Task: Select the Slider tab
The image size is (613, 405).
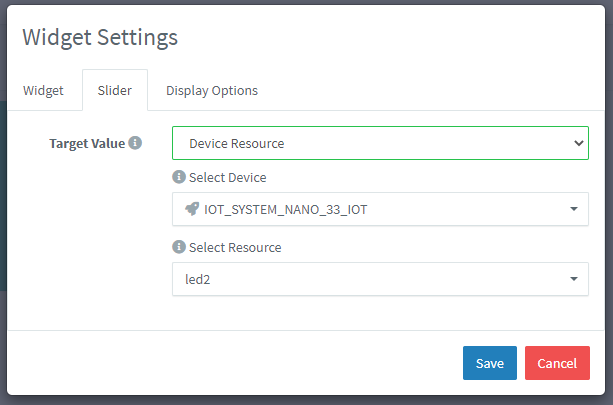Action: point(114,90)
